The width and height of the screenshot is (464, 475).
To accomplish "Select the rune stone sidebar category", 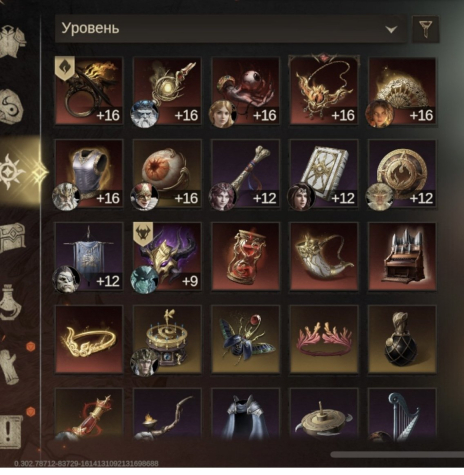I will [x=12, y=107].
